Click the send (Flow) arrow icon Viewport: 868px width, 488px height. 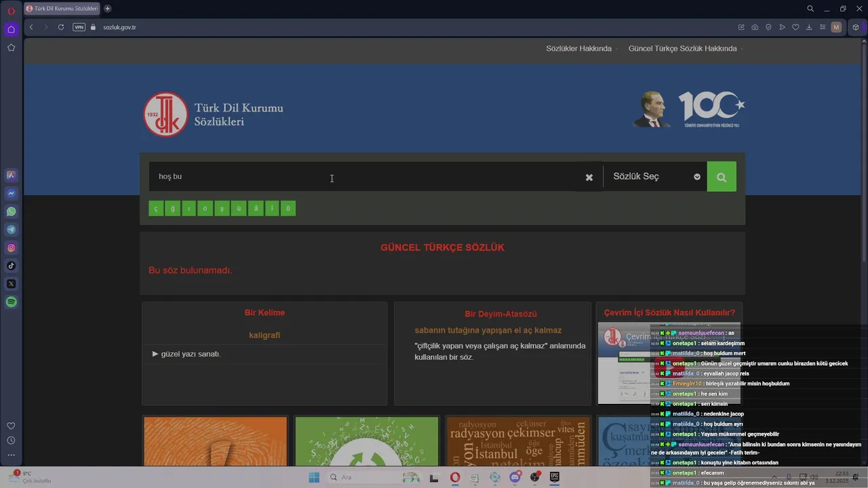point(782,27)
